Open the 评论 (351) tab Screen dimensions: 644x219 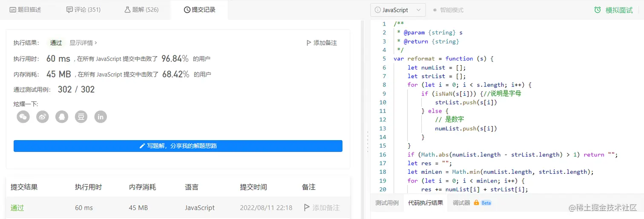coord(83,9)
